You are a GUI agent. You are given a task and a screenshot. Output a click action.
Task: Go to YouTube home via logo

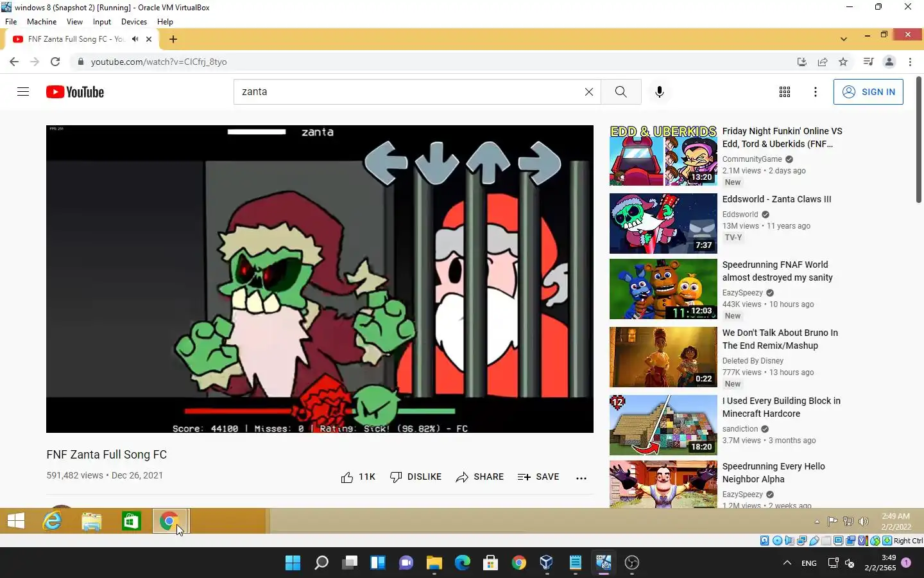(75, 92)
